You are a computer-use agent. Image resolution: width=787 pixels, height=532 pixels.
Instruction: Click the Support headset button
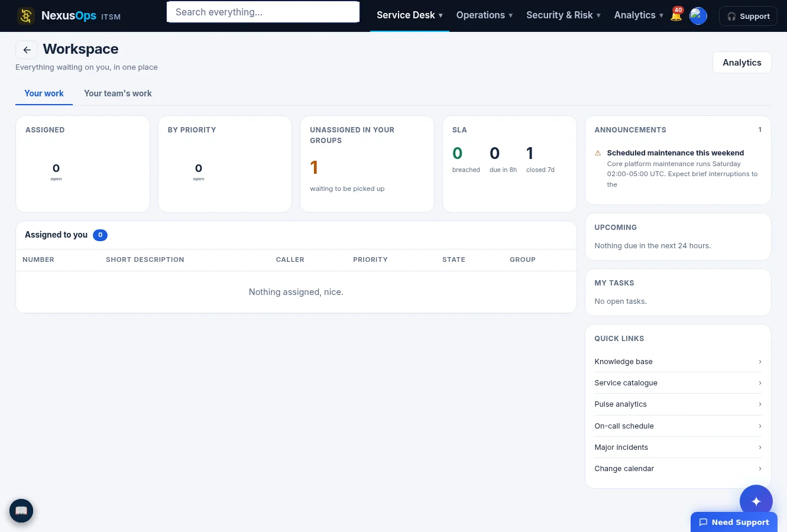748,16
